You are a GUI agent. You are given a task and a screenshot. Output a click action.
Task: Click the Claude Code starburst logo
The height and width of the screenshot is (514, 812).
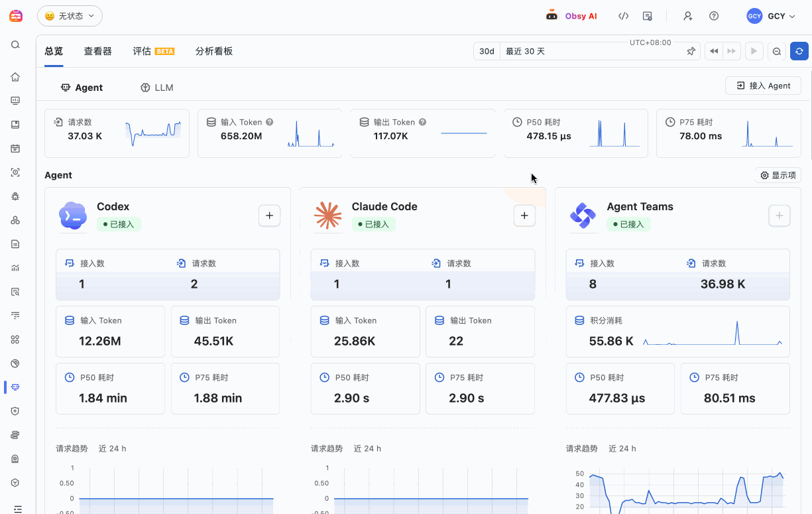[x=327, y=216]
